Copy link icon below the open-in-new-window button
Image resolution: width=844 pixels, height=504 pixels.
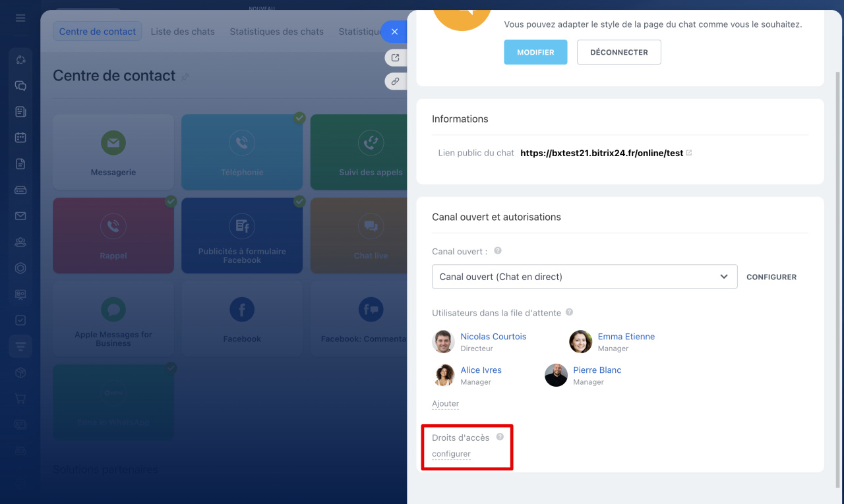click(x=395, y=82)
